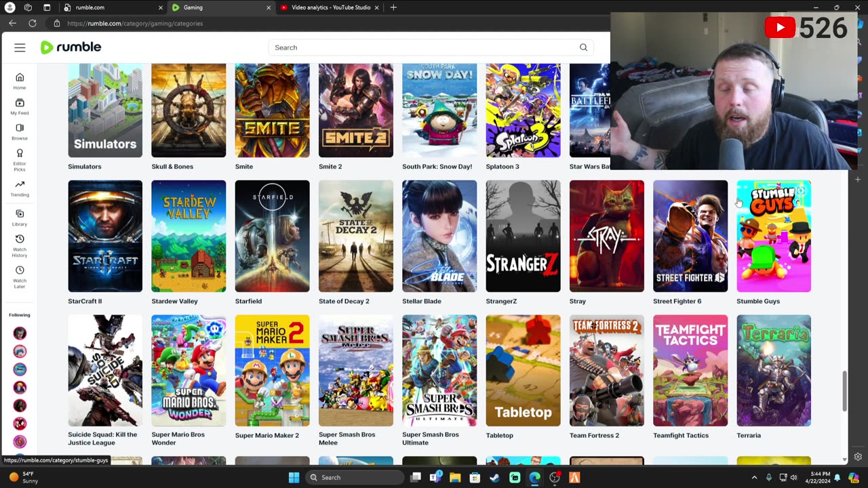Open the Splatoon 3 category cover
Image resolution: width=868 pixels, height=488 pixels.
[523, 110]
